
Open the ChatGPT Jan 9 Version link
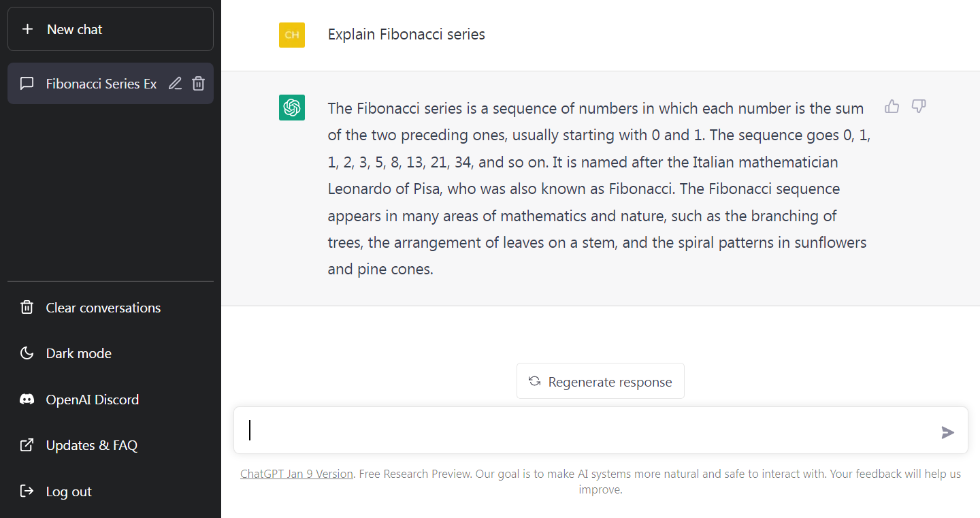tap(296, 473)
